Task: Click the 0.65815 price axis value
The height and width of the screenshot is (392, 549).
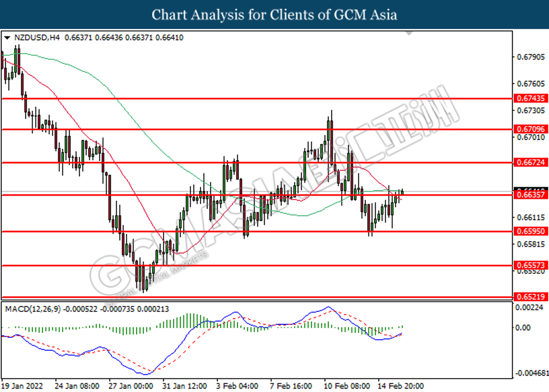Action: (x=531, y=244)
